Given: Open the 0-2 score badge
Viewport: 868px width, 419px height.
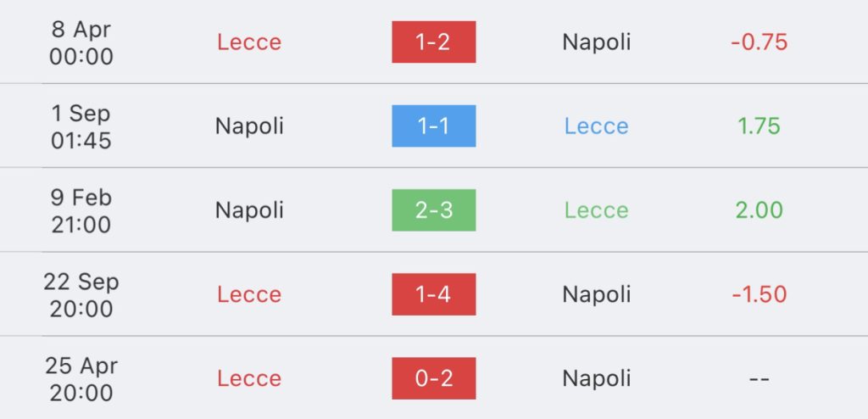Looking at the screenshot, I should coord(433,378).
